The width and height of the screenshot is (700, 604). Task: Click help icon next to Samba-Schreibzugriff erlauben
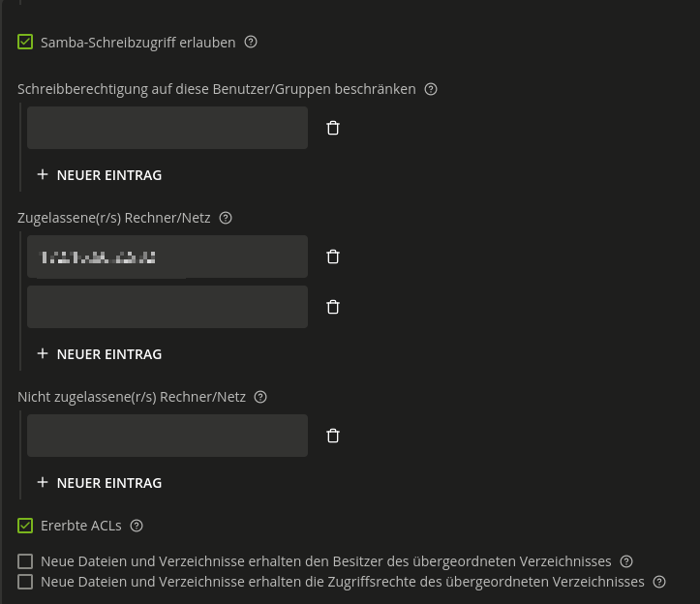[251, 43]
